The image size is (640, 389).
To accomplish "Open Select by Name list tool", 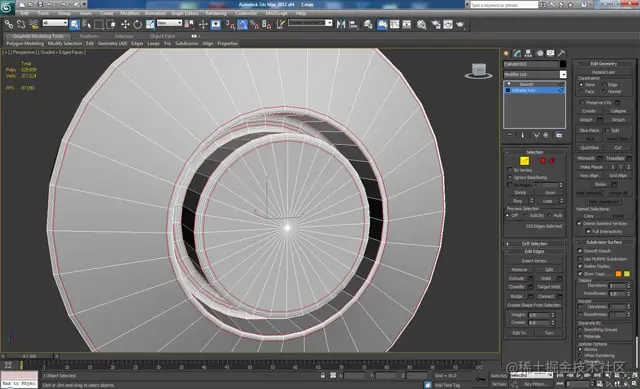I will click(x=87, y=24).
